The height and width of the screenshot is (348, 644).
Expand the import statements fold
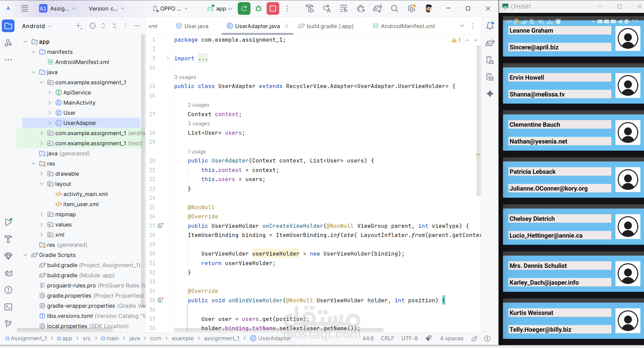click(x=167, y=58)
